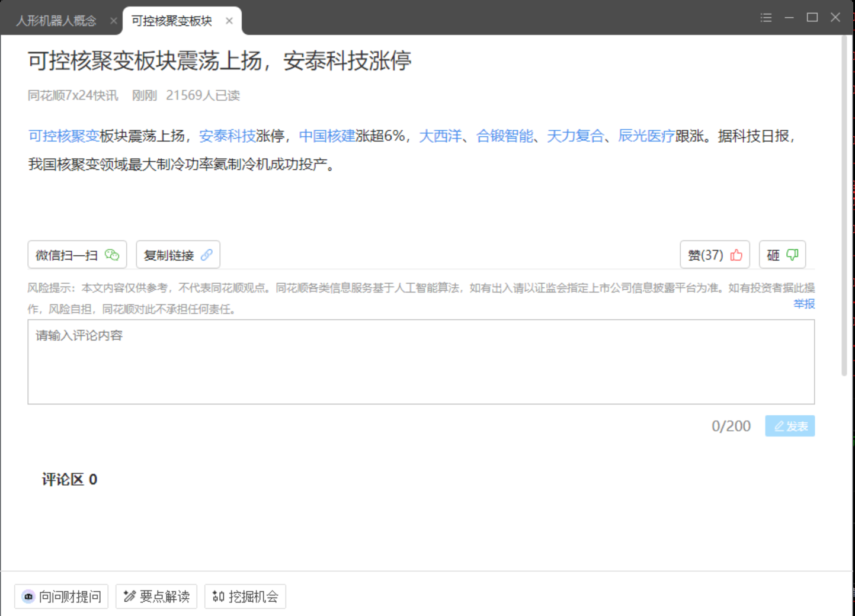Select the 可控核聚变板块 tab
Screen dimensions: 855x616
coord(172,21)
